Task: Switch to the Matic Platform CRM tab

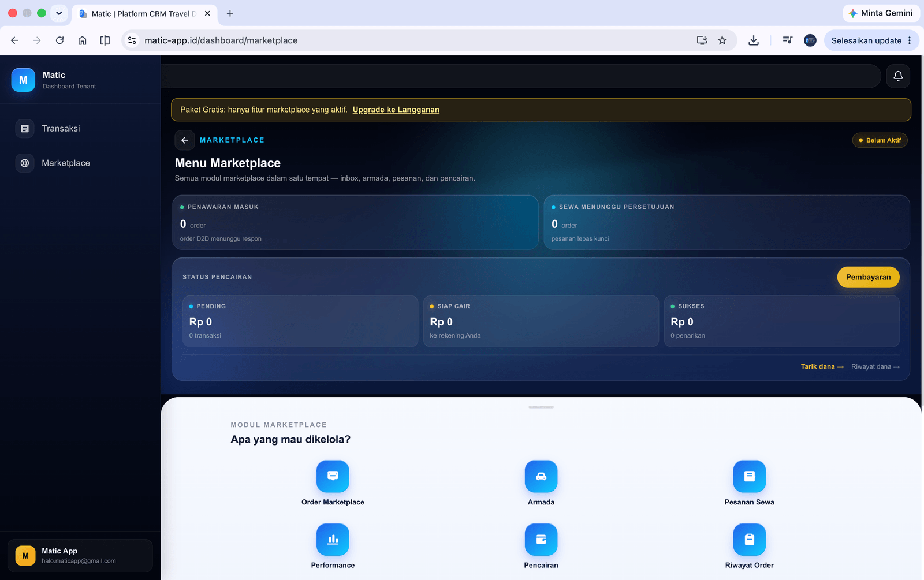Action: 144,14
